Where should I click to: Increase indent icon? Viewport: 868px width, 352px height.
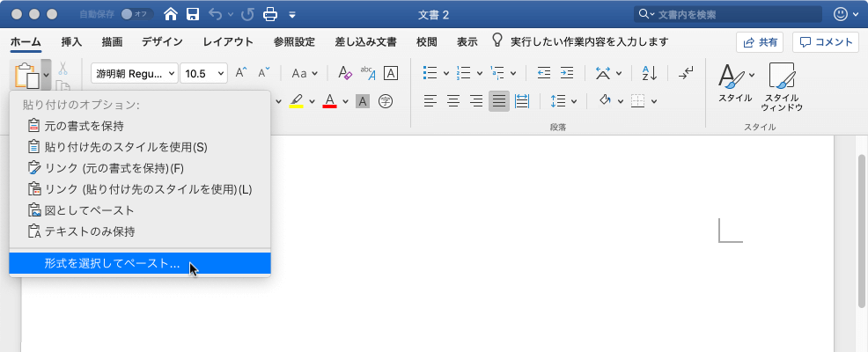567,73
